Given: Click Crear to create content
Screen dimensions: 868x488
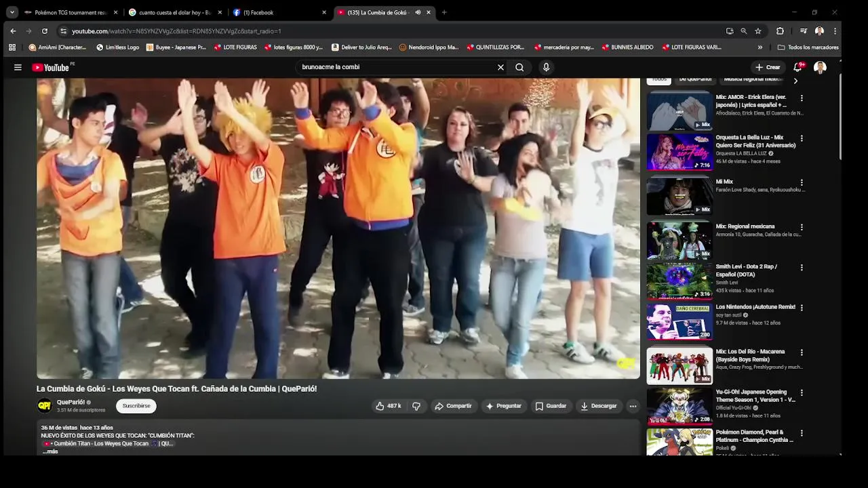Looking at the screenshot, I should pyautogui.click(x=768, y=67).
